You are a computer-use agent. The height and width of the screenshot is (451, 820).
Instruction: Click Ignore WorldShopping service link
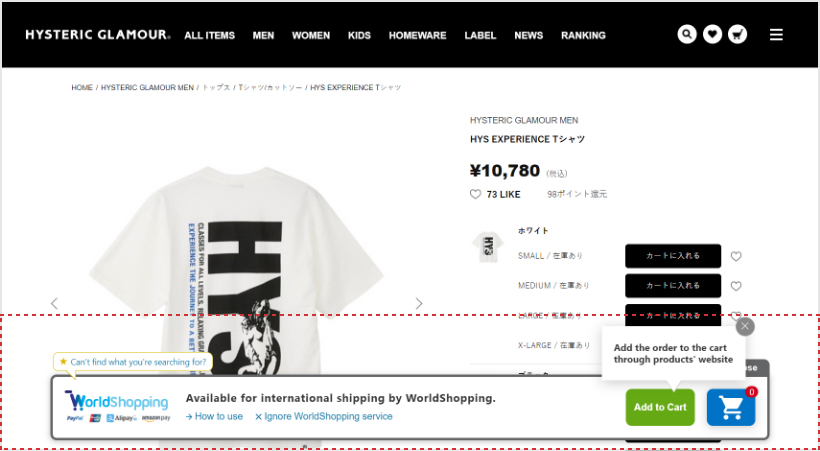pyautogui.click(x=324, y=416)
